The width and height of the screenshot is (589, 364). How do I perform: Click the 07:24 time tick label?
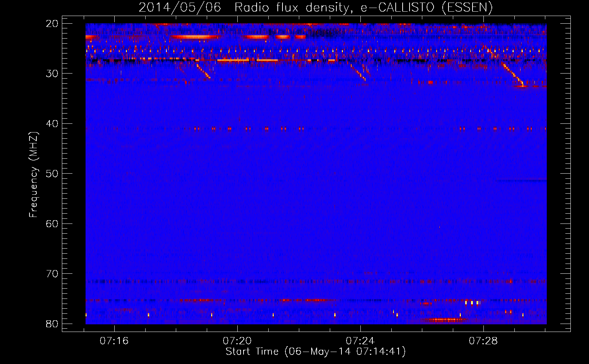[x=360, y=341]
